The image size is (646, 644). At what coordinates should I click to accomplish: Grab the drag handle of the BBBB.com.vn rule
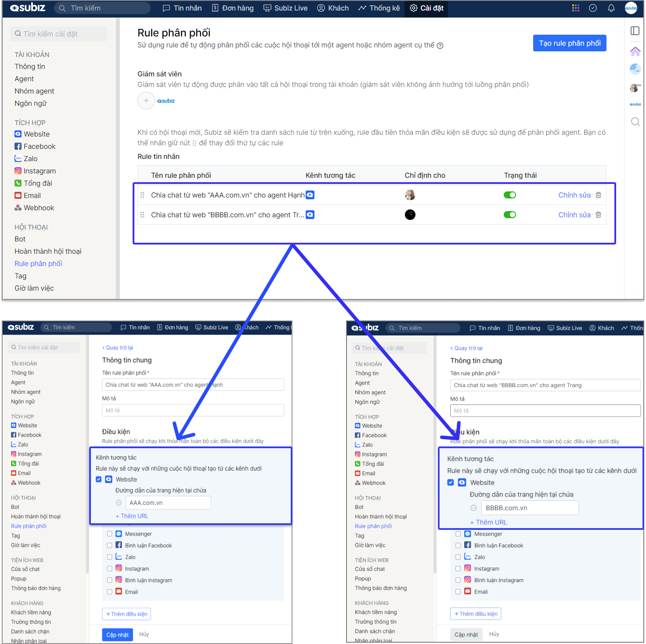(x=142, y=215)
